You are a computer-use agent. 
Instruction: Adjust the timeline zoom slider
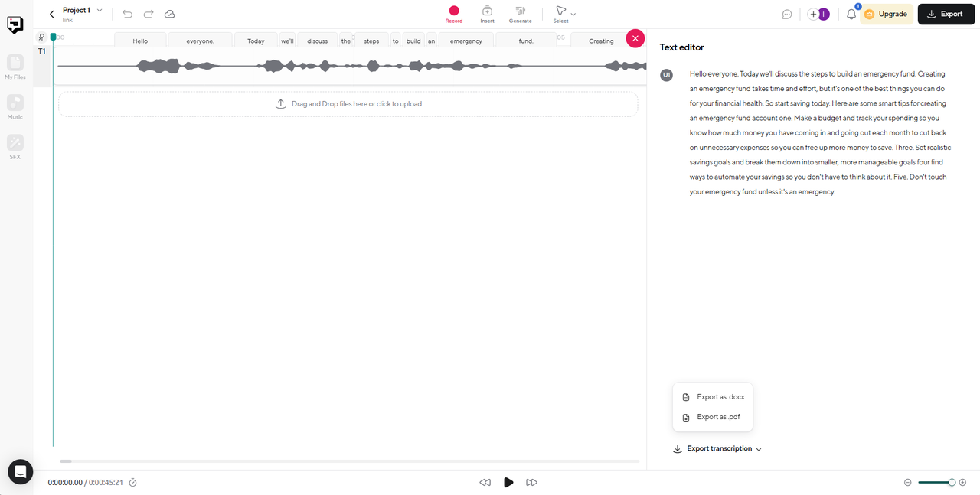click(x=937, y=483)
